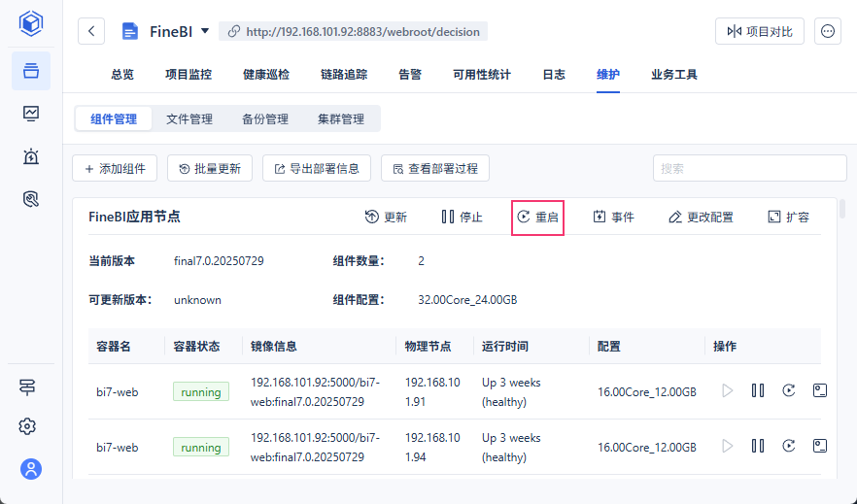Click 扩容 for FineBI应用节点
Viewport: 857px width, 504px height.
[789, 218]
